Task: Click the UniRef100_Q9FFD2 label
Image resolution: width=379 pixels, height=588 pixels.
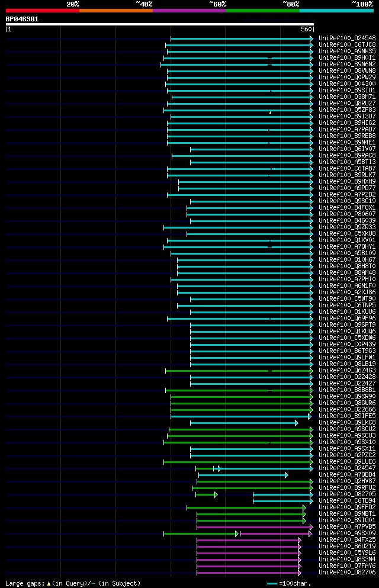Action: [x=347, y=507]
